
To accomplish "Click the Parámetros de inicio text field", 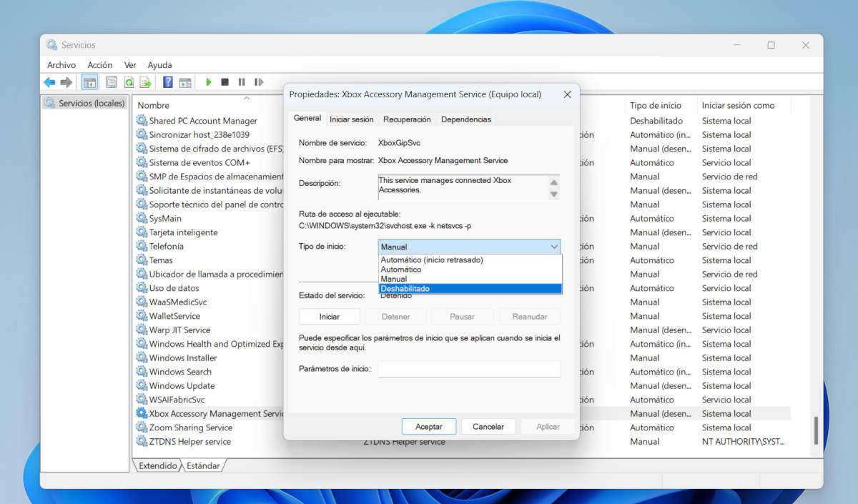I will pos(469,369).
